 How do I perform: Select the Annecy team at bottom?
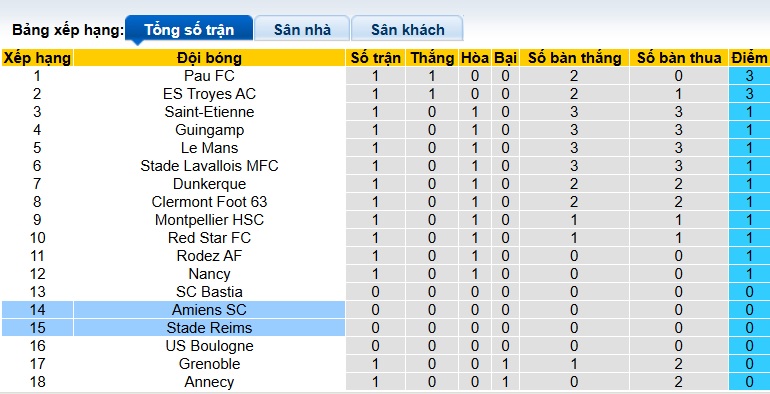(x=209, y=382)
